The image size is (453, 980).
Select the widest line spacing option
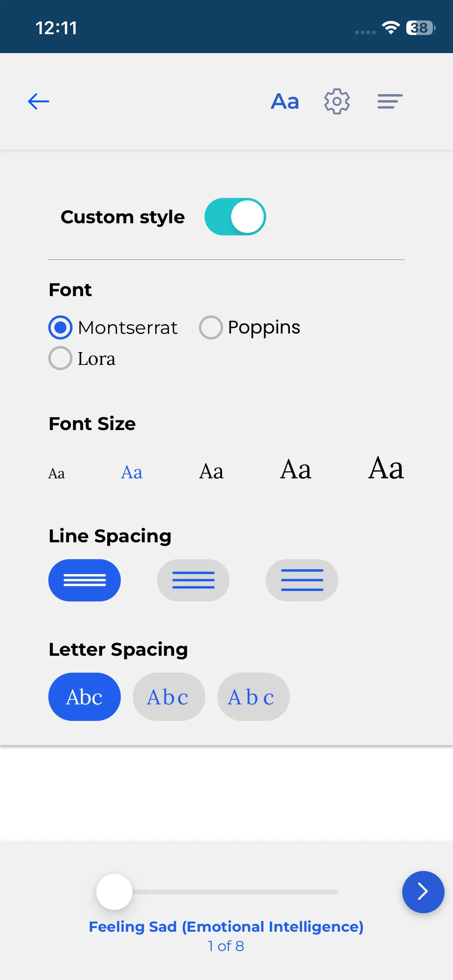tap(302, 580)
